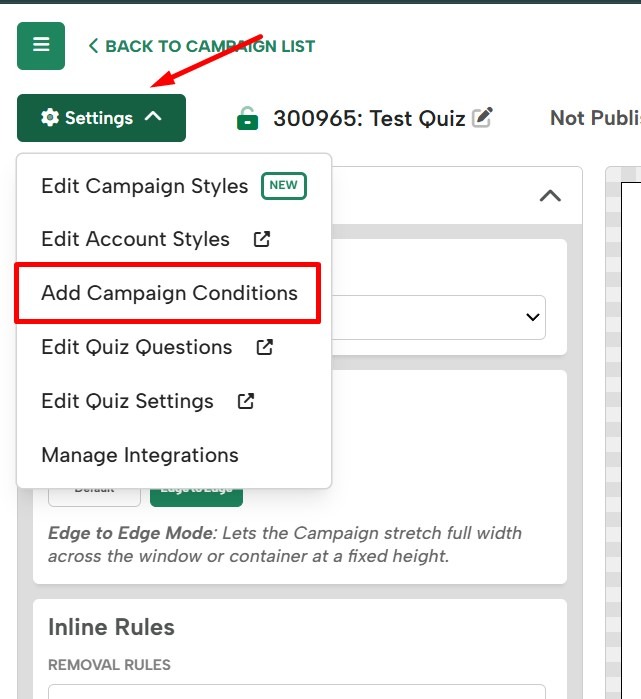This screenshot has width=641, height=699.
Task: Click the Not Published status label
Action: click(x=595, y=118)
